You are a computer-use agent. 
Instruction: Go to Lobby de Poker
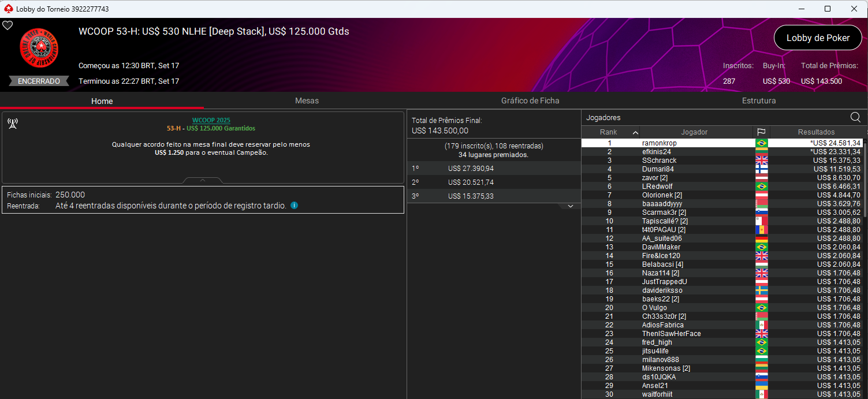pyautogui.click(x=818, y=38)
